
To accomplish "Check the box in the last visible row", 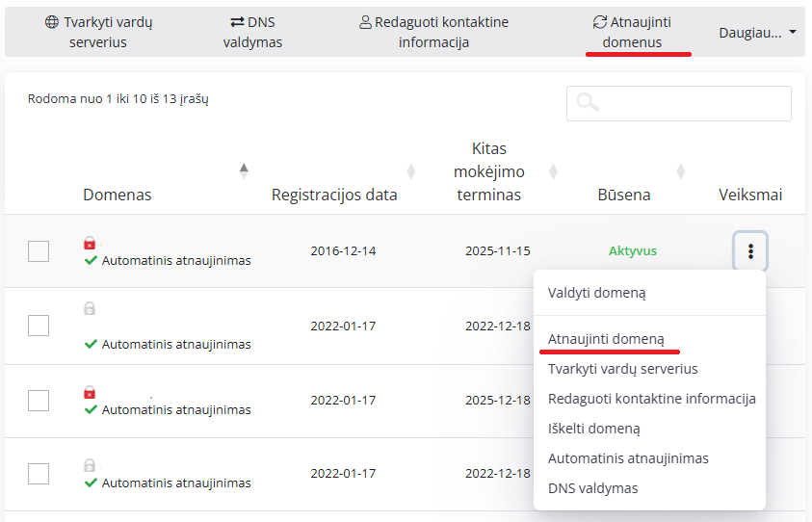I will (x=39, y=473).
